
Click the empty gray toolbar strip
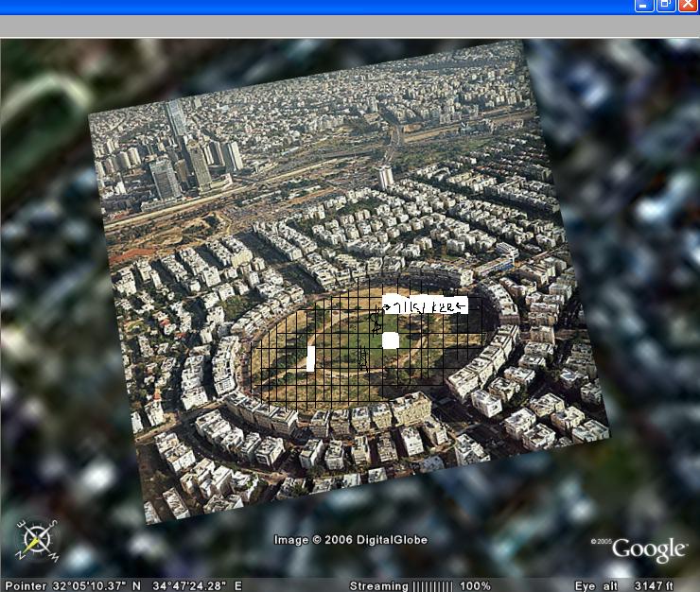click(350, 26)
